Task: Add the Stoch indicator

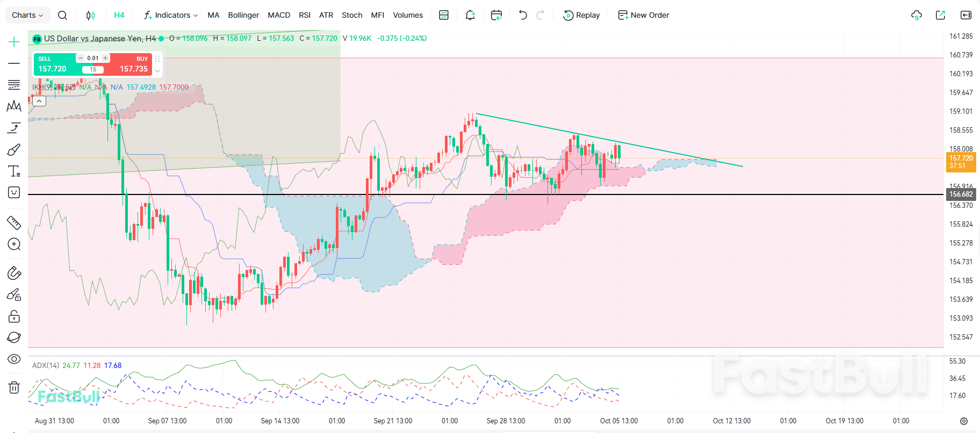Action: pos(352,15)
